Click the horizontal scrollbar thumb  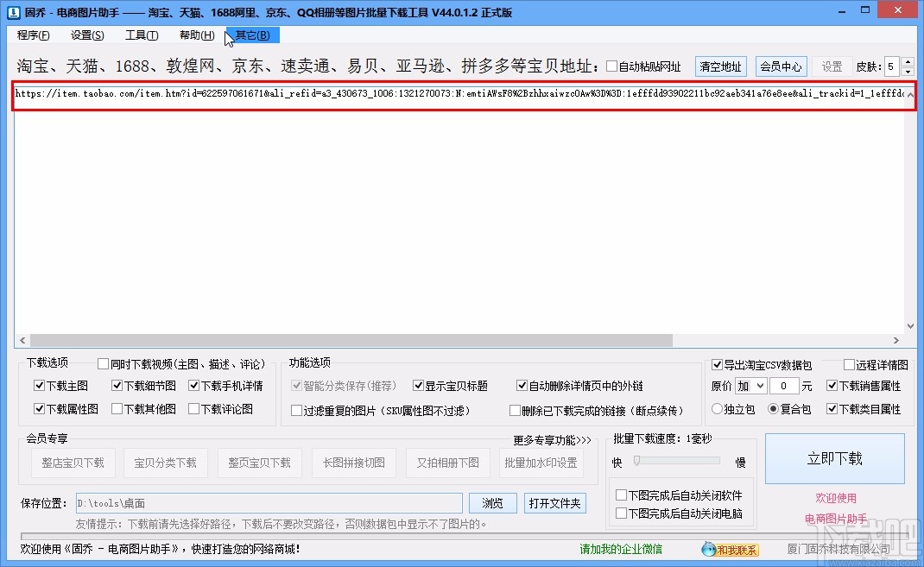pos(351,340)
